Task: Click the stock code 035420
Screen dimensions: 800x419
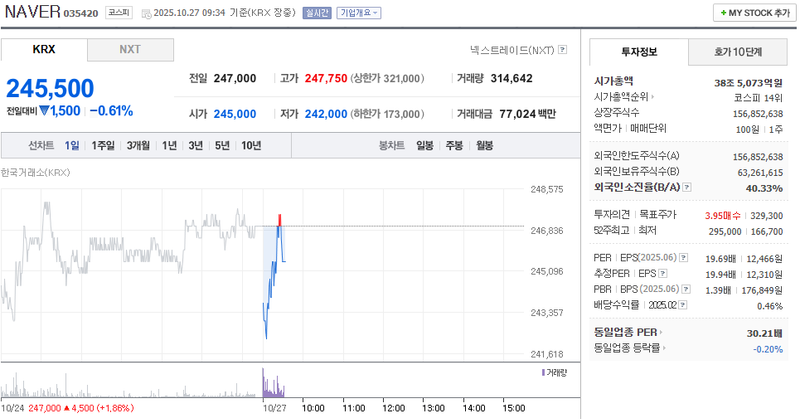Action: coord(81,13)
